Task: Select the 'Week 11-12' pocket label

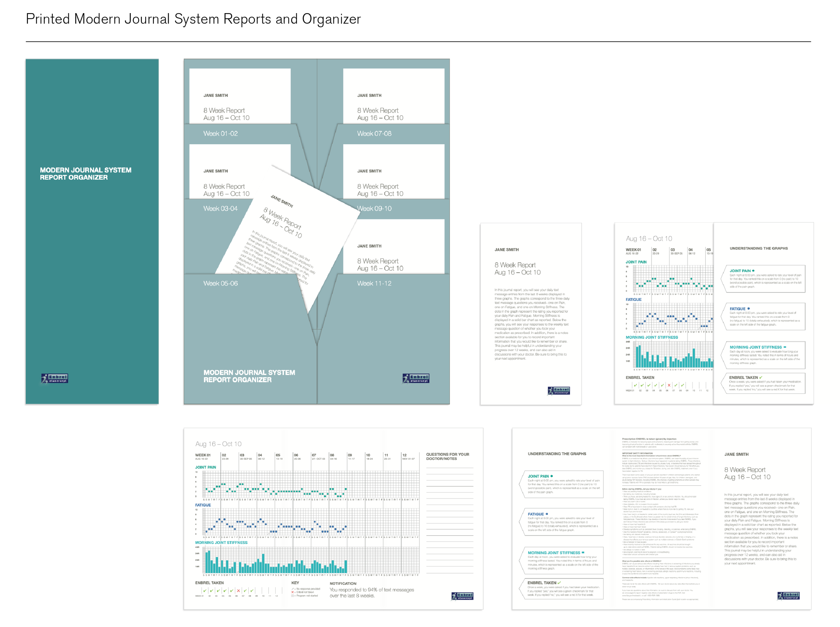Action: [x=374, y=283]
